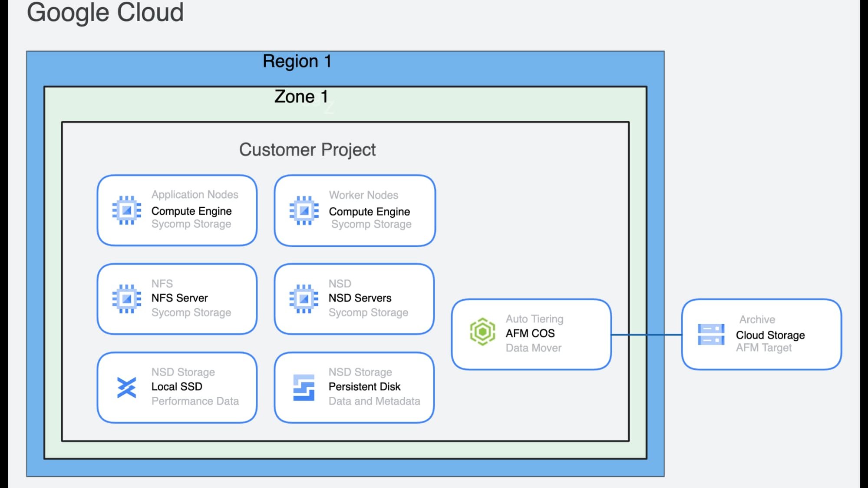The width and height of the screenshot is (868, 488).
Task: Select the 'NSD Servers' text
Action: tap(360, 298)
